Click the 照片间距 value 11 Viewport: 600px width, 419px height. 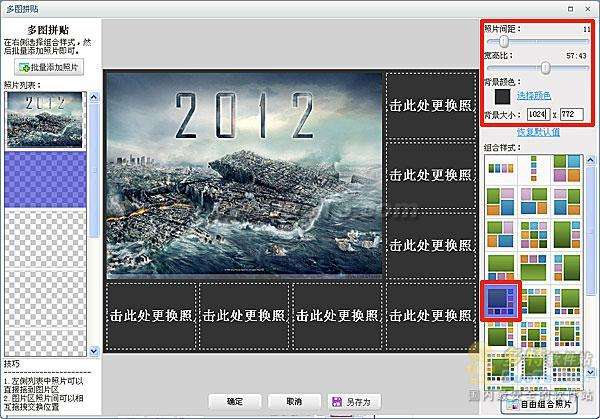pos(587,29)
